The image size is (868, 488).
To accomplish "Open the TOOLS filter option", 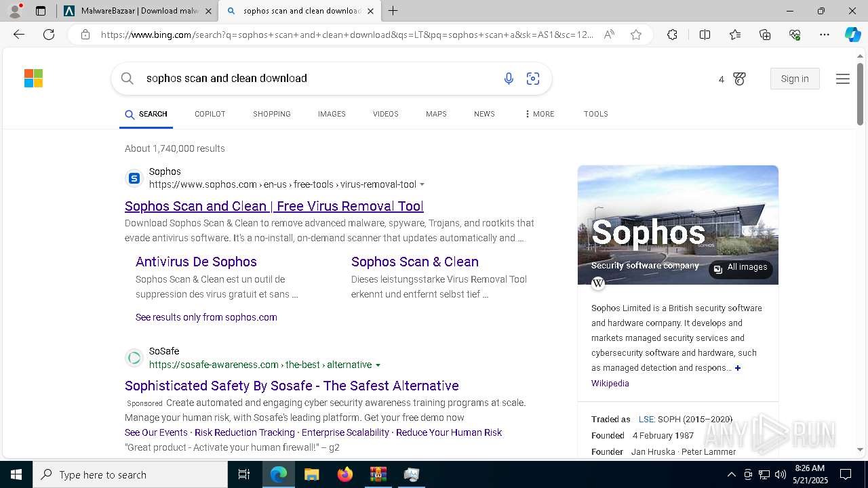I will tap(596, 114).
